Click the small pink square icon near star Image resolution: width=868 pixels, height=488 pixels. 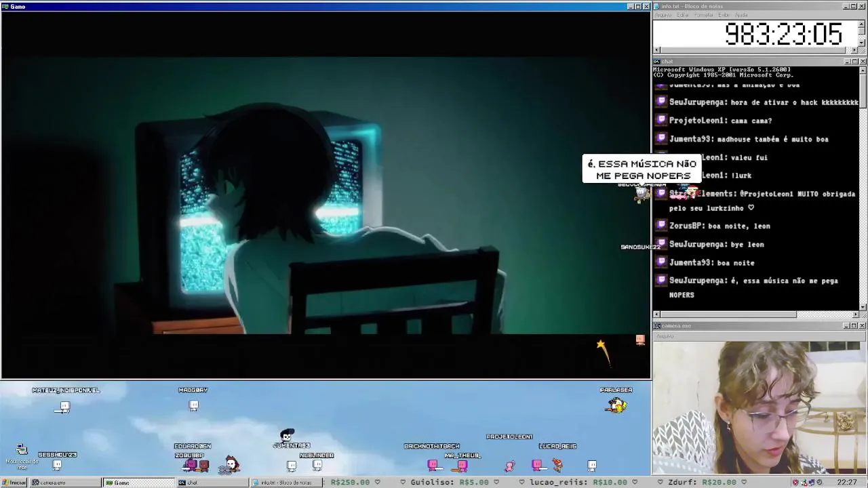click(x=640, y=340)
